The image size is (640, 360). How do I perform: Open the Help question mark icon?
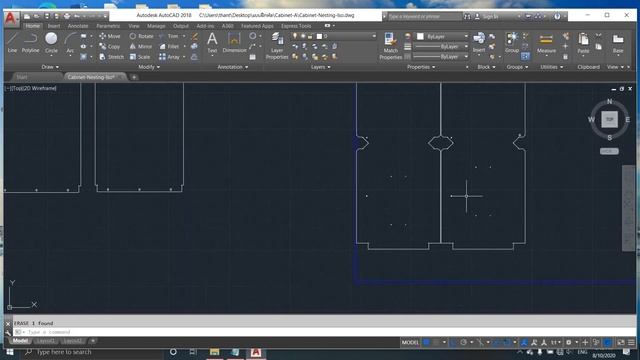557,16
